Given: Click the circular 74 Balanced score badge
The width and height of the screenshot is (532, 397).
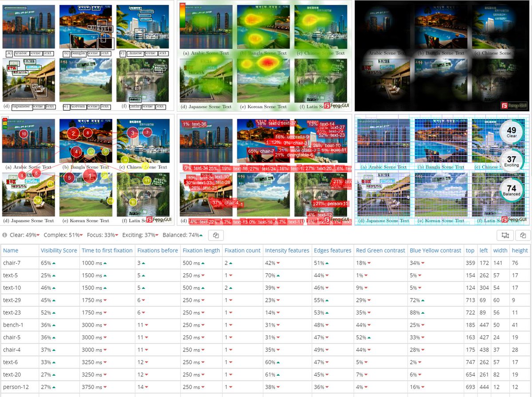Looking at the screenshot, I should coord(511,191).
